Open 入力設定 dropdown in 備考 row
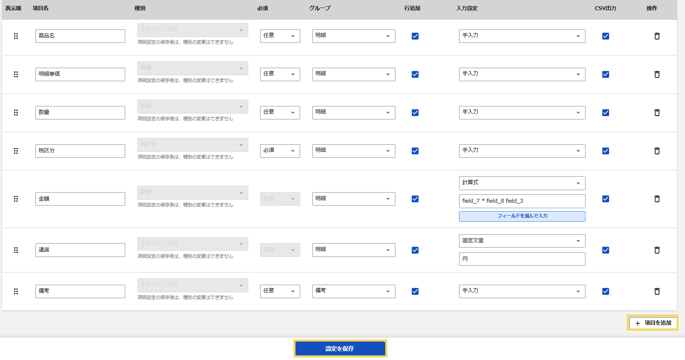This screenshot has width=685, height=360. (522, 291)
